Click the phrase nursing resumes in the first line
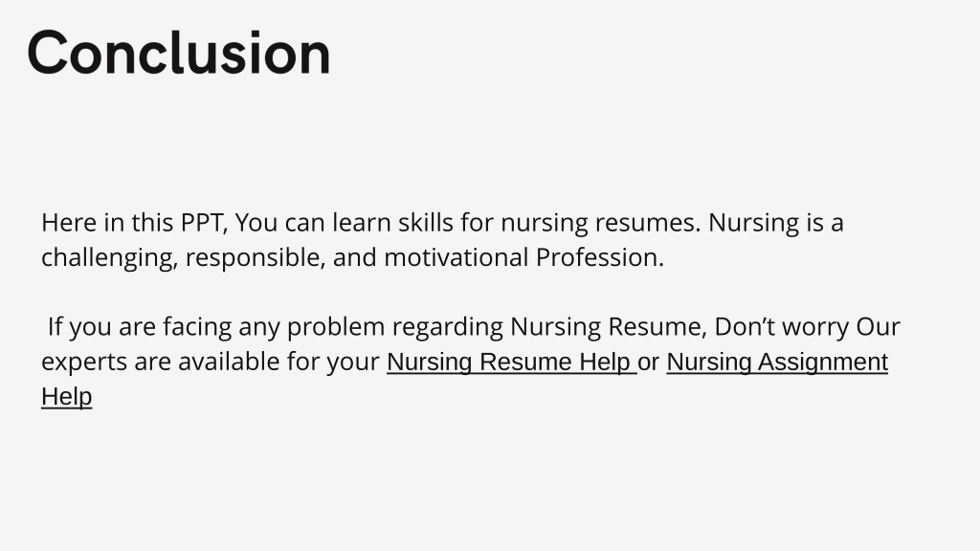 point(601,224)
